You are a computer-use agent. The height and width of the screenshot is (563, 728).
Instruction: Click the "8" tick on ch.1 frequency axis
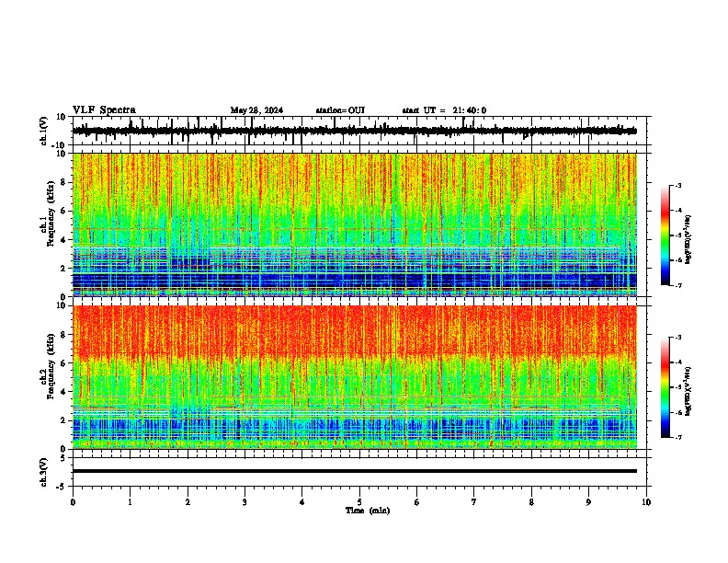[x=64, y=182]
